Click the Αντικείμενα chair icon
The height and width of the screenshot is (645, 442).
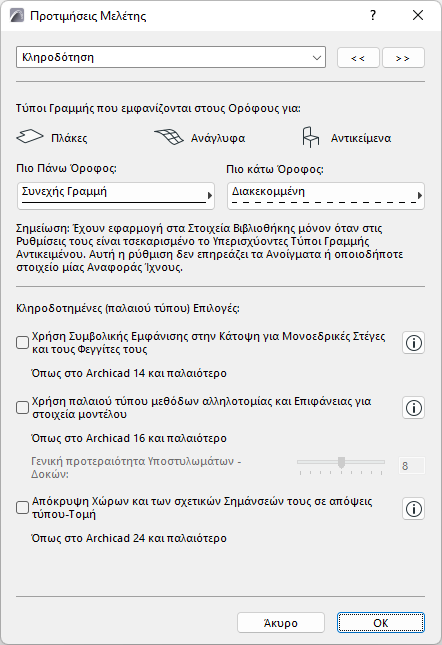310,137
